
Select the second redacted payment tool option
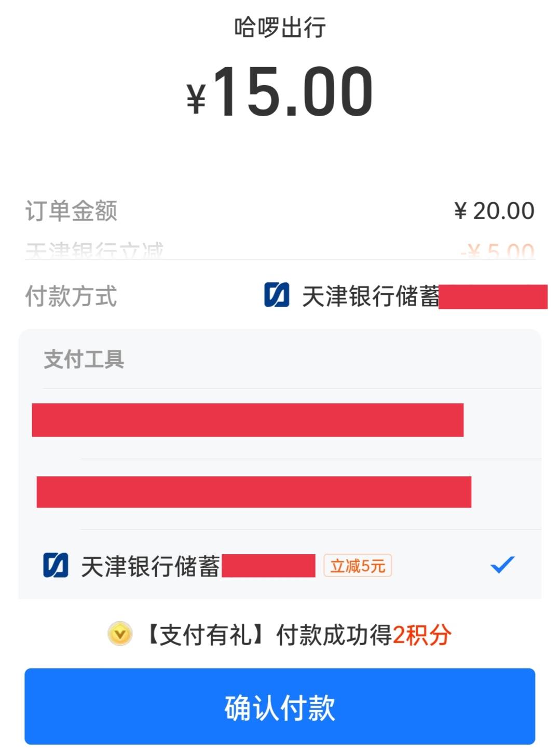pyautogui.click(x=254, y=491)
